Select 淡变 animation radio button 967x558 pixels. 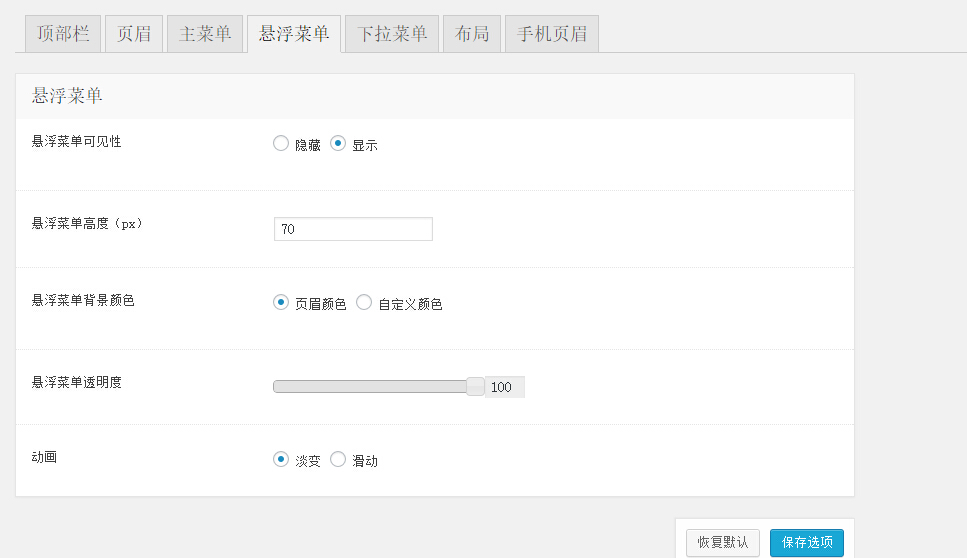click(281, 460)
